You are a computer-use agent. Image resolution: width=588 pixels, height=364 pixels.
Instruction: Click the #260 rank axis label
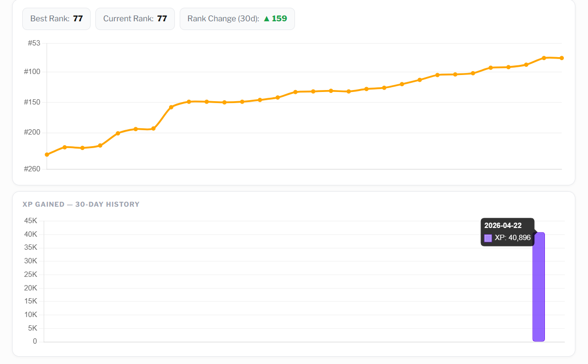[32, 169]
